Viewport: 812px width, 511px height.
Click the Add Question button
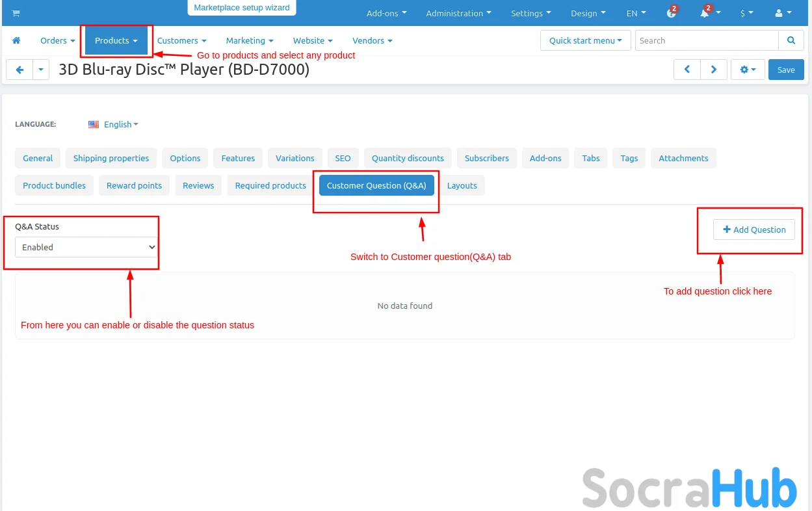(x=753, y=229)
